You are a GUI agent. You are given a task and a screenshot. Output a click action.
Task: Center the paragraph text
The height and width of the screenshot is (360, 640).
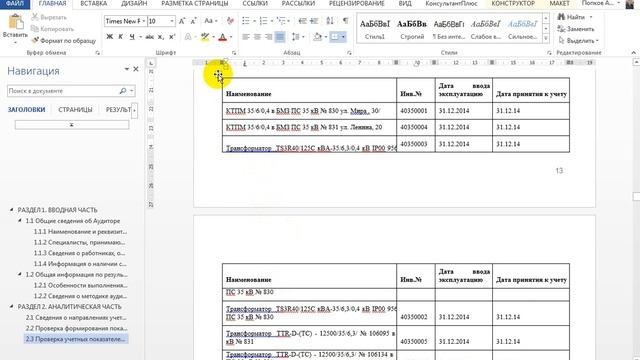pos(257,37)
